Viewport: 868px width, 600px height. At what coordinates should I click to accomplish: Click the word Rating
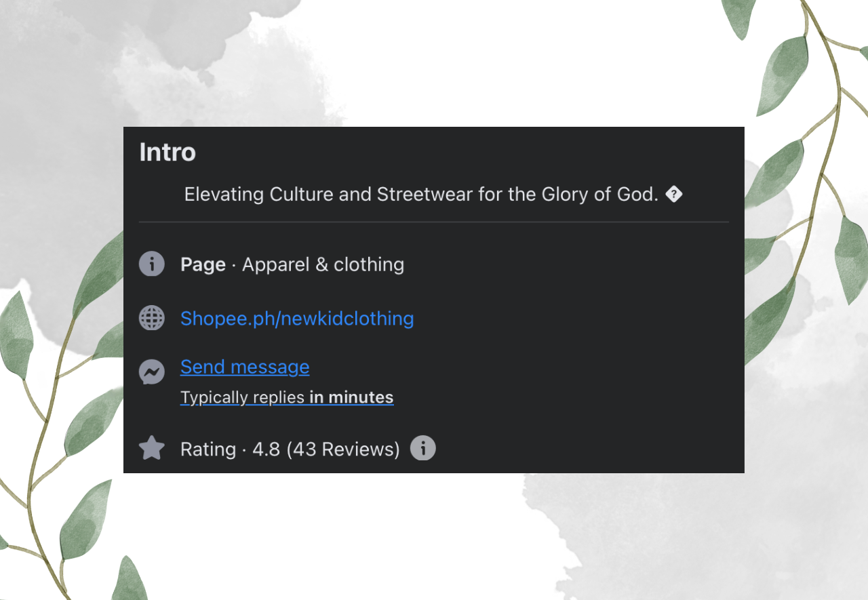pos(208,449)
